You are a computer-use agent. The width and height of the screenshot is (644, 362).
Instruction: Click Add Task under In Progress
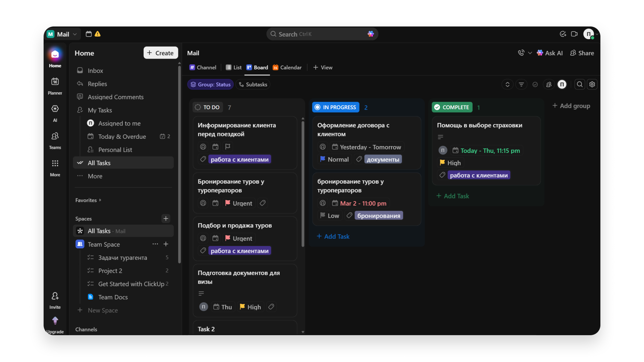point(333,236)
